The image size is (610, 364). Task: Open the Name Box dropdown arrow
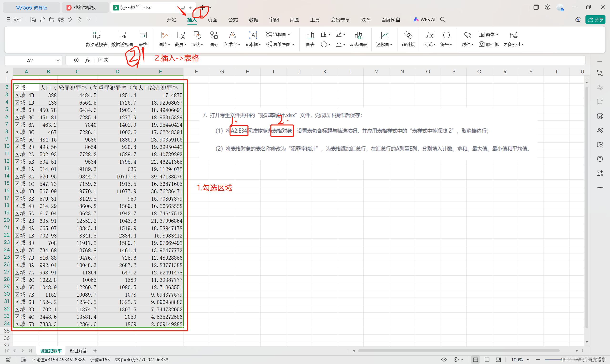[x=58, y=60]
